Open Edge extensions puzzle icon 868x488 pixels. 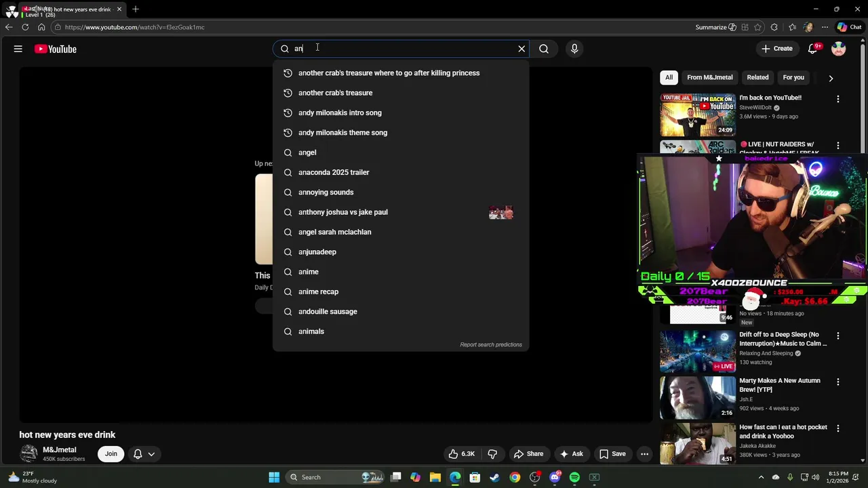click(x=774, y=27)
